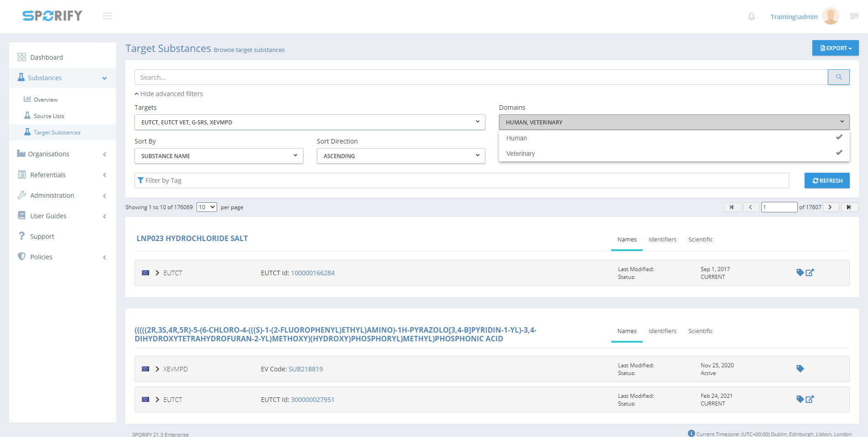Open the Sort By dropdown
The height and width of the screenshot is (437, 868).
218,156
